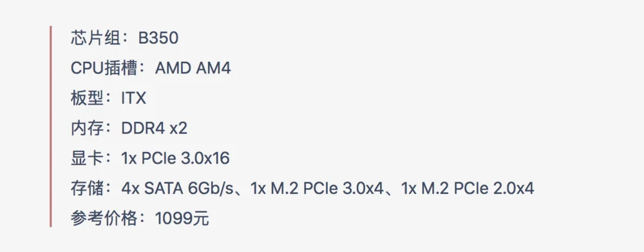
Task: Click the 显卡 label
Action: pos(87,159)
